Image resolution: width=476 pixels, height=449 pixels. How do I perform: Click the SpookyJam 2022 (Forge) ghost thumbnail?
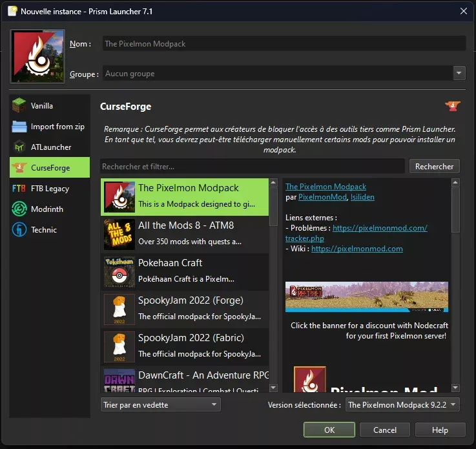119,309
